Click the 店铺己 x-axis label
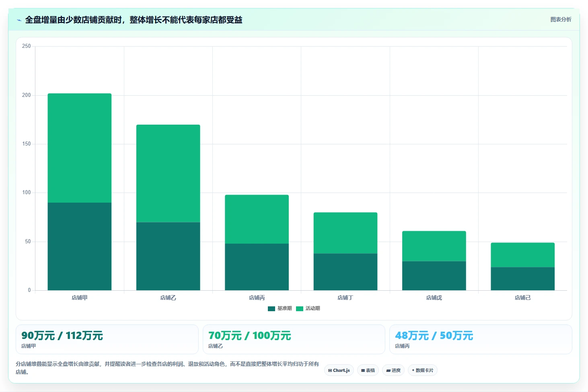 [522, 298]
